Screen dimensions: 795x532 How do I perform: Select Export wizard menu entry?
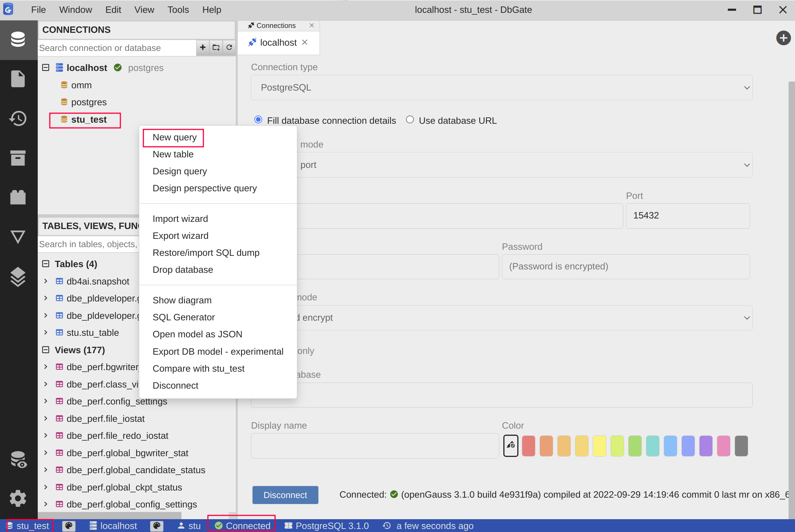pos(218,236)
